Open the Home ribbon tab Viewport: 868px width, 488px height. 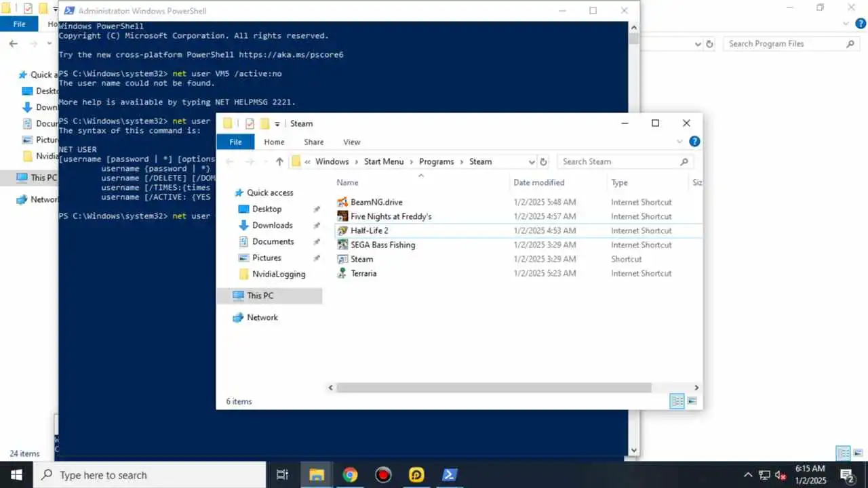coord(274,142)
